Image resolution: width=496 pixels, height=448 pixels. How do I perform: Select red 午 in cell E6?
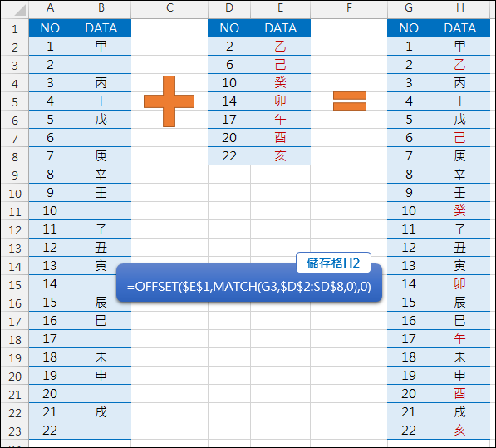(x=281, y=120)
